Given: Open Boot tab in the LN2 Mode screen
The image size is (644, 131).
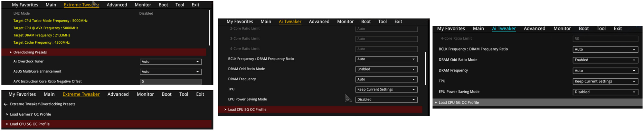Looking at the screenshot, I should point(163,5).
